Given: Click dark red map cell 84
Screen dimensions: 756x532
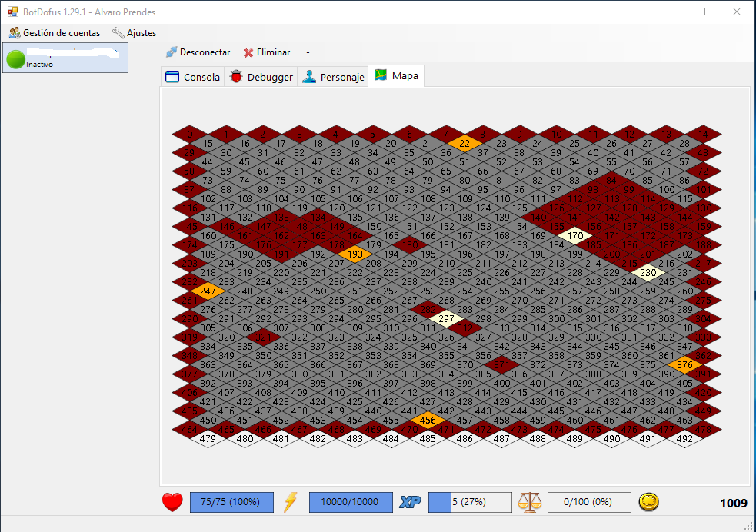Looking at the screenshot, I should (611, 180).
